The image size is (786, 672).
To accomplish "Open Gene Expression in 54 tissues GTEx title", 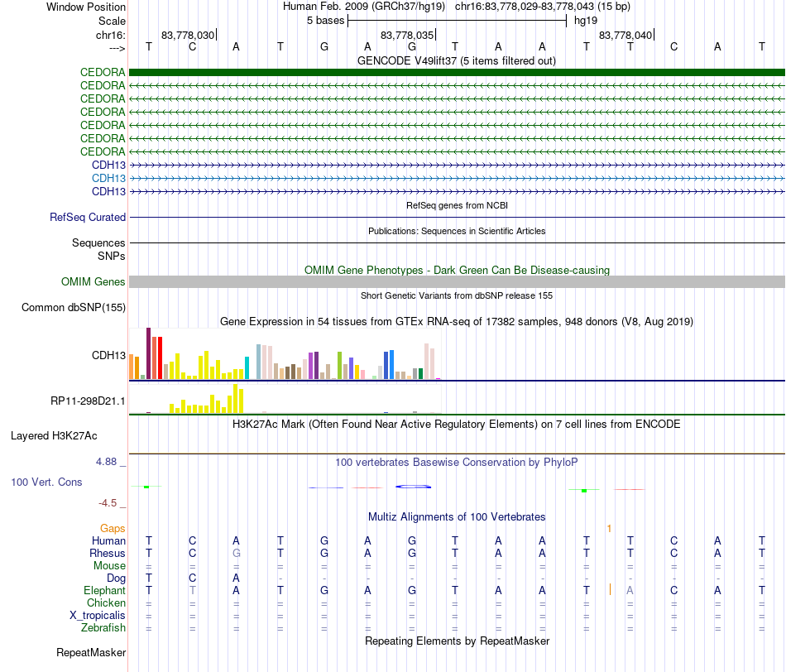I will pyautogui.click(x=457, y=321).
